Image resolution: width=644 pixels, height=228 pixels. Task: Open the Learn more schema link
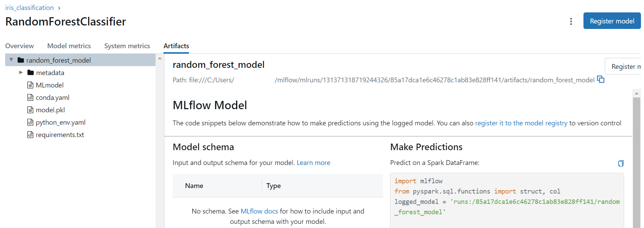point(313,163)
